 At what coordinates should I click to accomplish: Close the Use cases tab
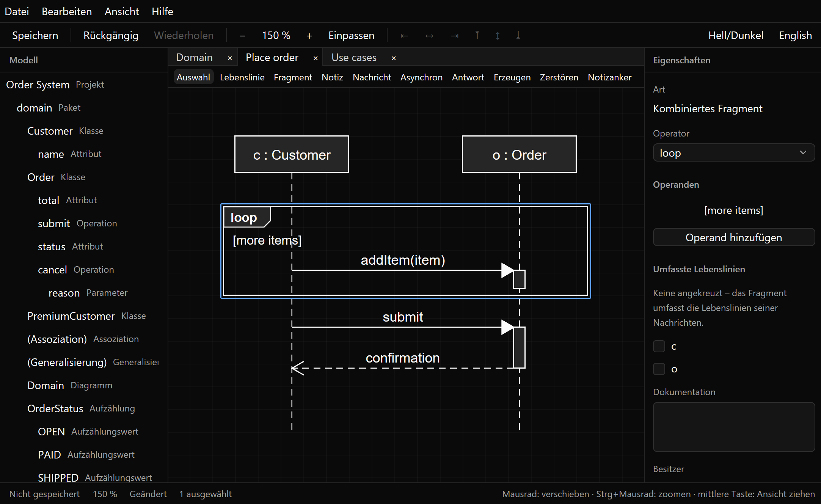(x=394, y=58)
